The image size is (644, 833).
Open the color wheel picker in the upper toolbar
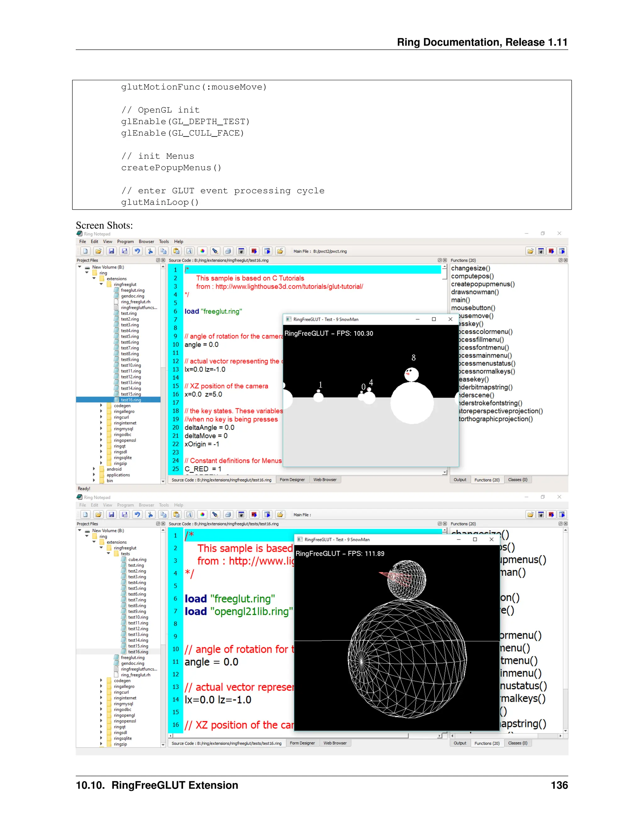click(202, 251)
